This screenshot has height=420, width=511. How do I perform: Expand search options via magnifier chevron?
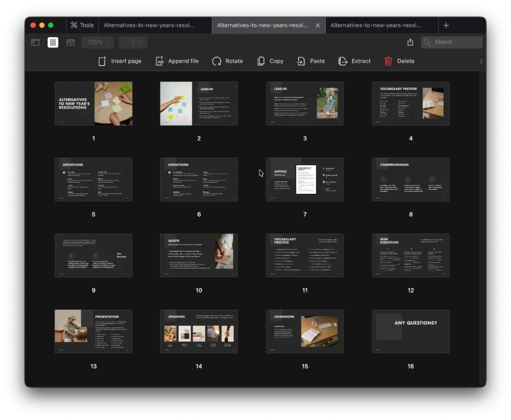pos(428,42)
